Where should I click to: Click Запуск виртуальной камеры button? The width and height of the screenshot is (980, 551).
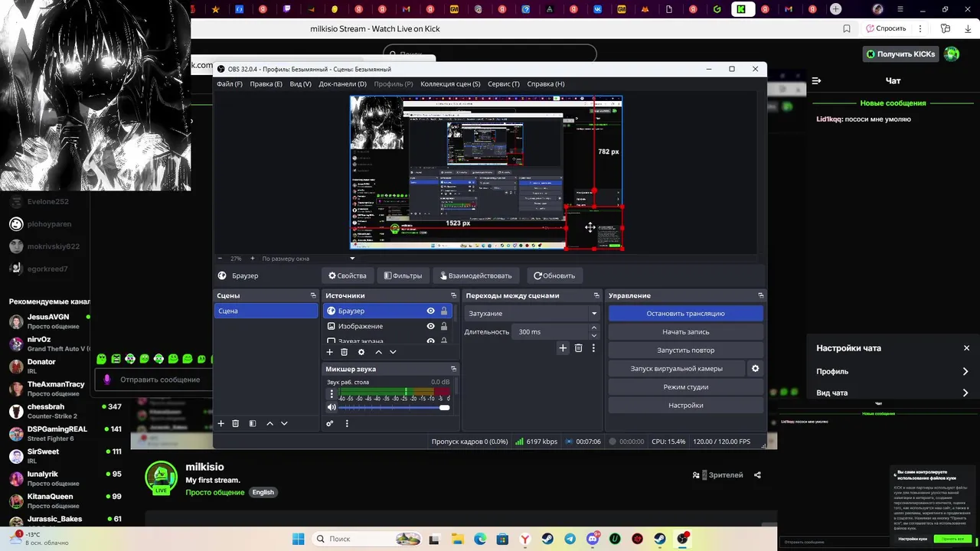point(677,368)
